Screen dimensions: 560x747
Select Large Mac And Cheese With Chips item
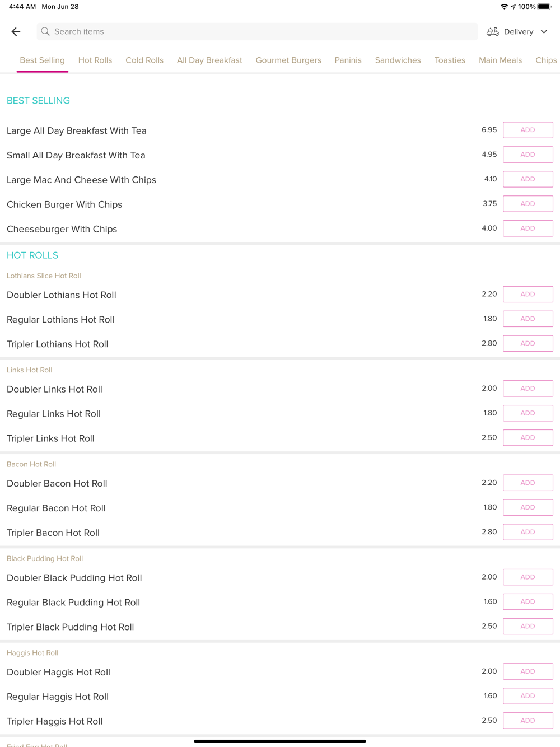(x=81, y=180)
